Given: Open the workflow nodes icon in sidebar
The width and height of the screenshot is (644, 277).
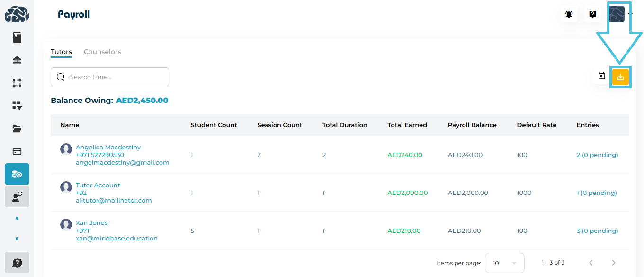Looking at the screenshot, I should 17,83.
